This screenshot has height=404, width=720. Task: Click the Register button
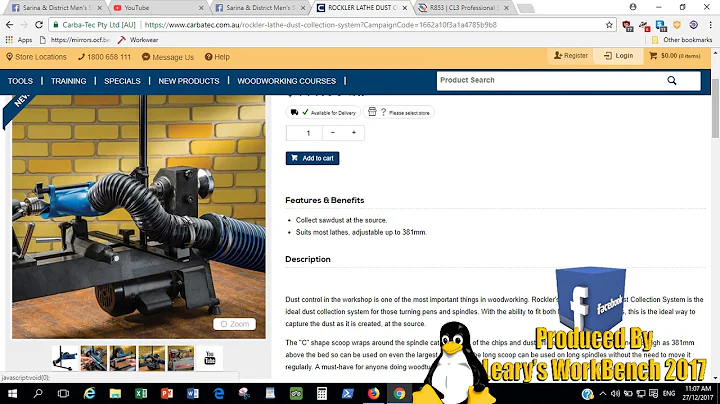571,56
